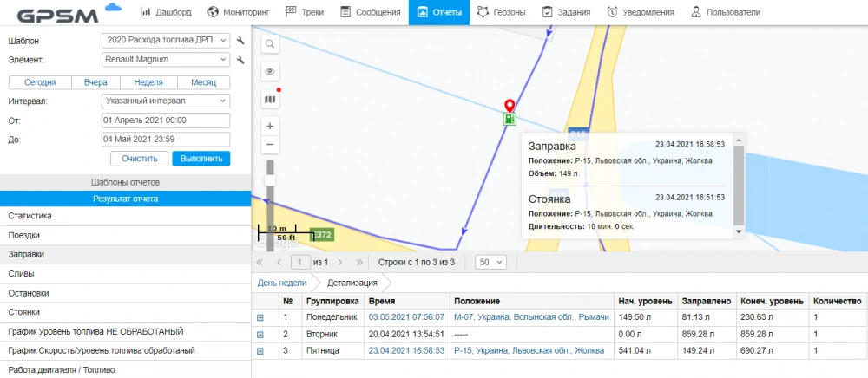Screen dimensions: 868x378
Task: Toggle map visibility eye icon
Action: [270, 72]
